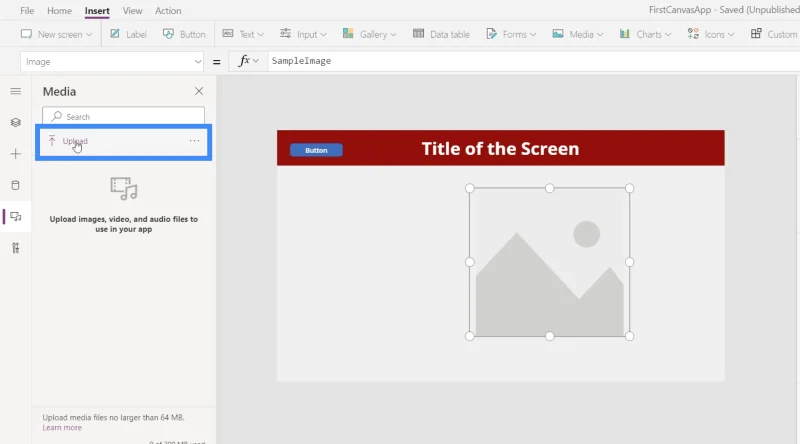Open the Icons dropdown

point(711,34)
